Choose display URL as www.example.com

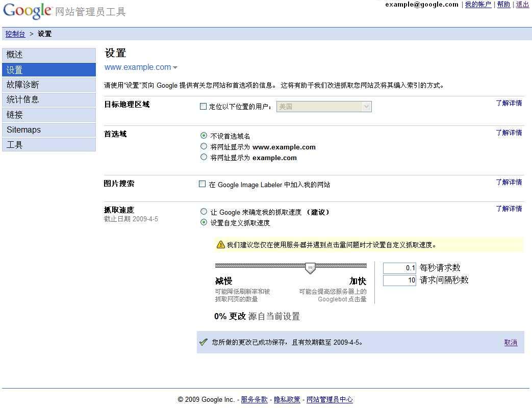pyautogui.click(x=204, y=146)
